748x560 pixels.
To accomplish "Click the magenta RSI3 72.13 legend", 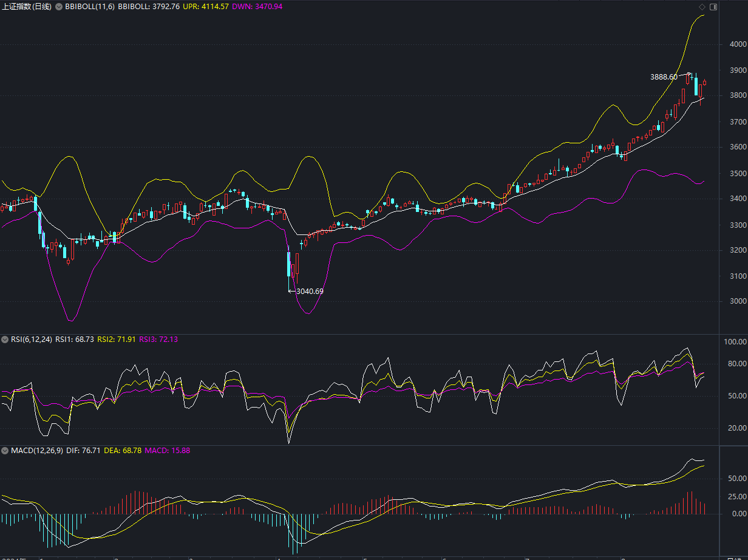I will [x=158, y=340].
